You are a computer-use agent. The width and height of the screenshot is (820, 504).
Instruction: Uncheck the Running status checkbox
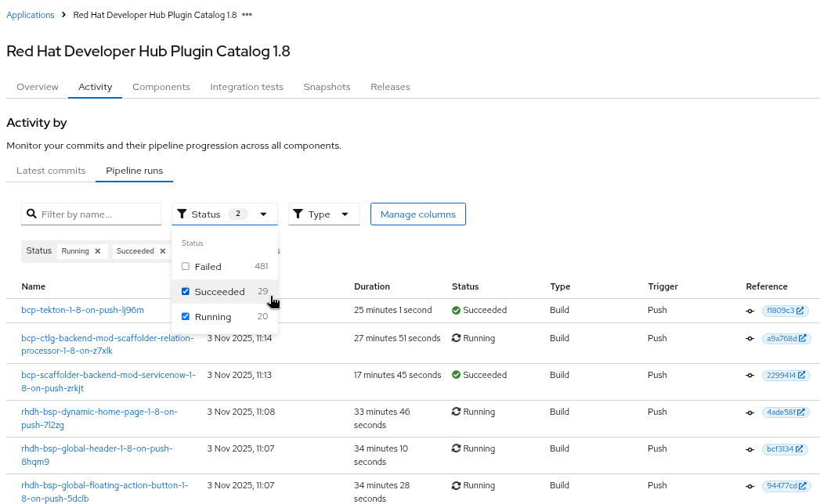(x=186, y=317)
